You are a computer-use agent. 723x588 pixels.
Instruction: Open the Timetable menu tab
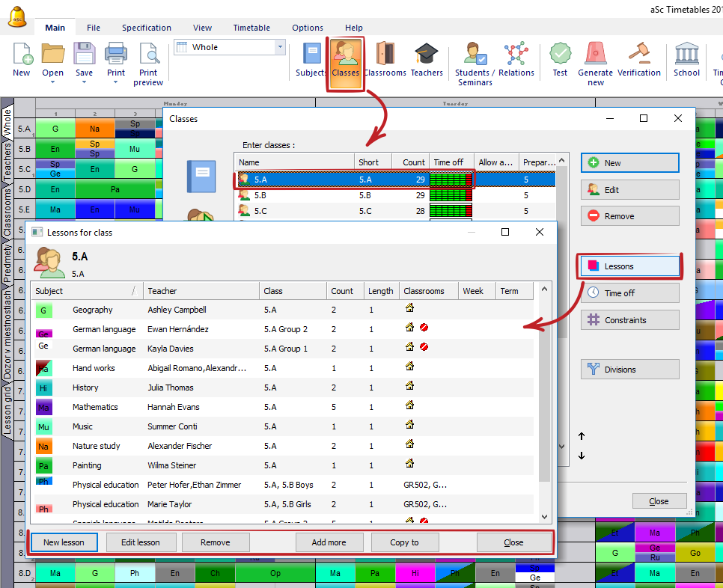pos(251,28)
